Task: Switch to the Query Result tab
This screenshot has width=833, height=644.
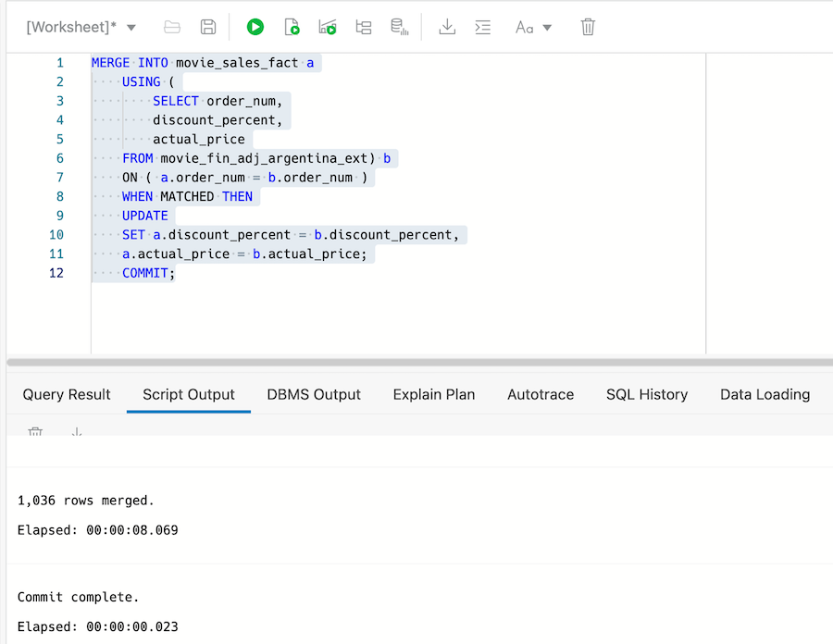Action: point(67,394)
